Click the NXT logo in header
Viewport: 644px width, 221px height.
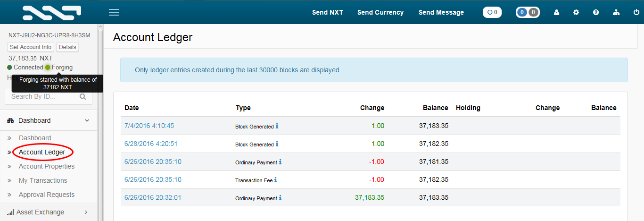51,13
